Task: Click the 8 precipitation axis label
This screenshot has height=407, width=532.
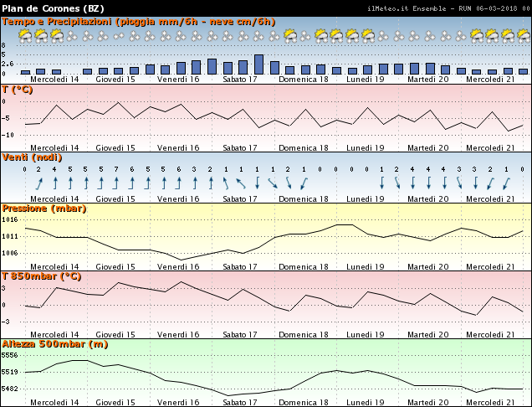Action: pos(3,45)
